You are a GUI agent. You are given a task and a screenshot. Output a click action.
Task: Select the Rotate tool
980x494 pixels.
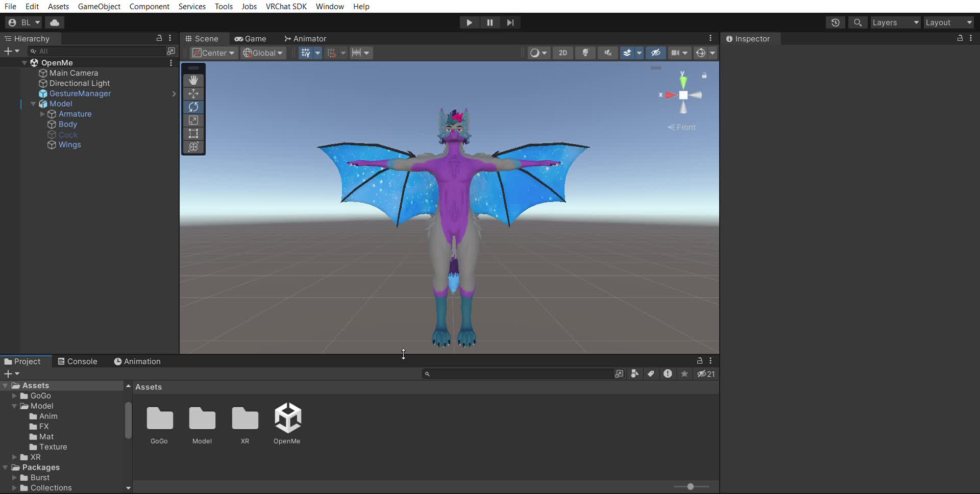[193, 107]
